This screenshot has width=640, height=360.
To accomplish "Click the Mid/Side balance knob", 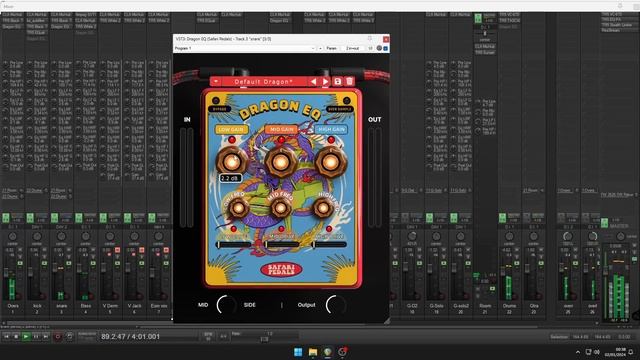I will click(x=227, y=305).
